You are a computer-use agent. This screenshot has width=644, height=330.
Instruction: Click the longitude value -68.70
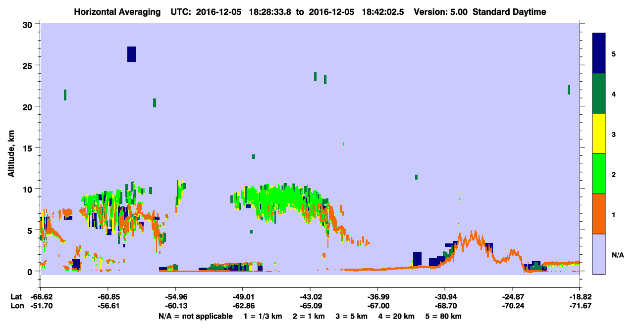point(445,306)
